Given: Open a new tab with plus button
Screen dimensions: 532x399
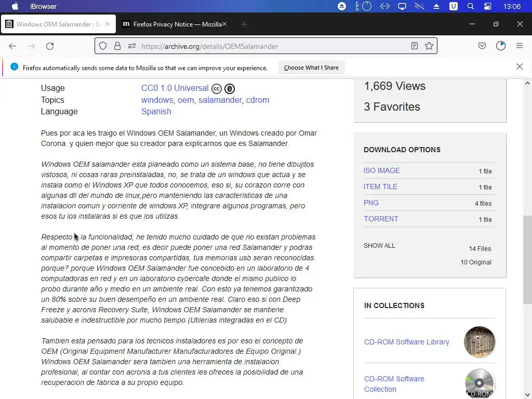Looking at the screenshot, I should tap(244, 24).
